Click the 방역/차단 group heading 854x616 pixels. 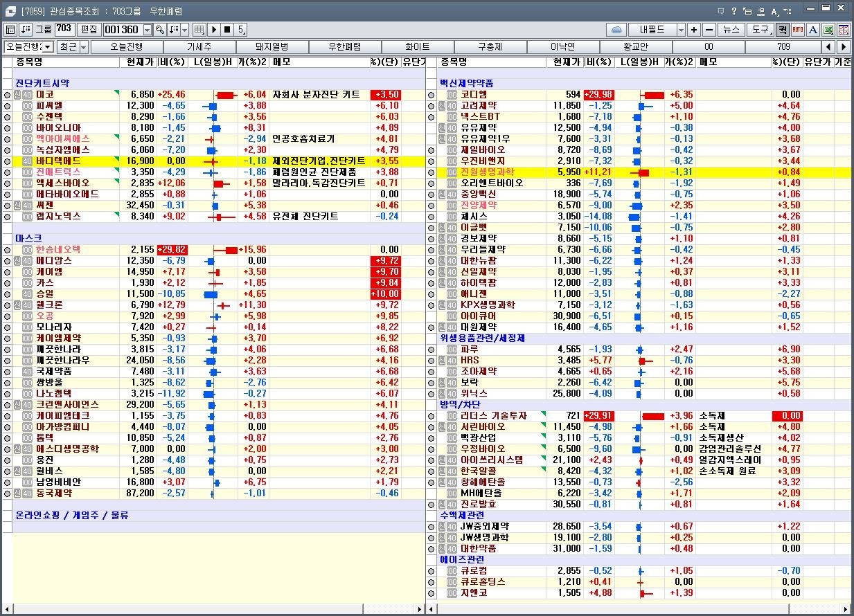pyautogui.click(x=460, y=405)
